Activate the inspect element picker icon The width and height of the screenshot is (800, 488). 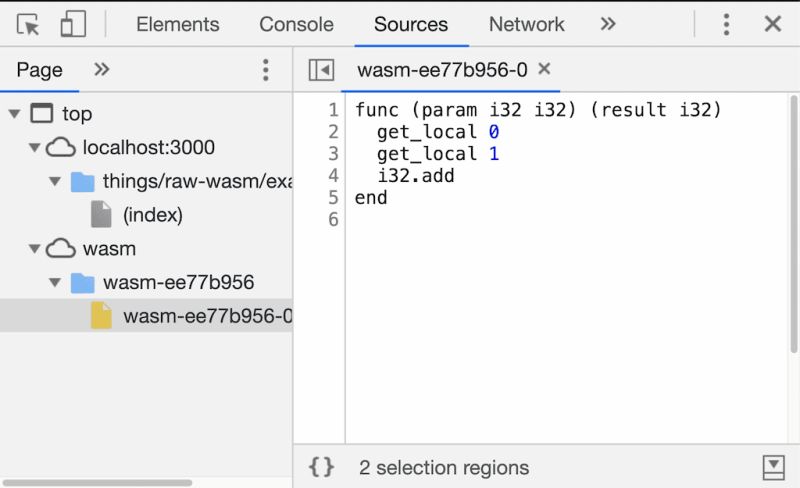(28, 24)
